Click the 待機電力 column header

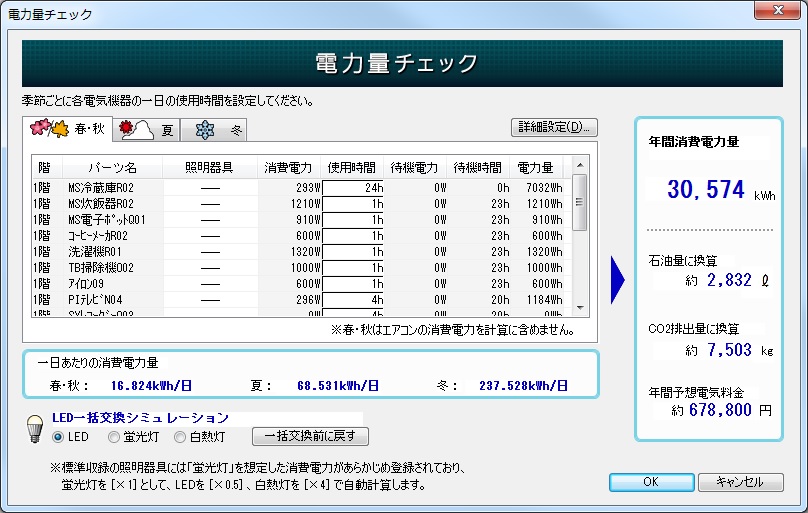(x=415, y=168)
